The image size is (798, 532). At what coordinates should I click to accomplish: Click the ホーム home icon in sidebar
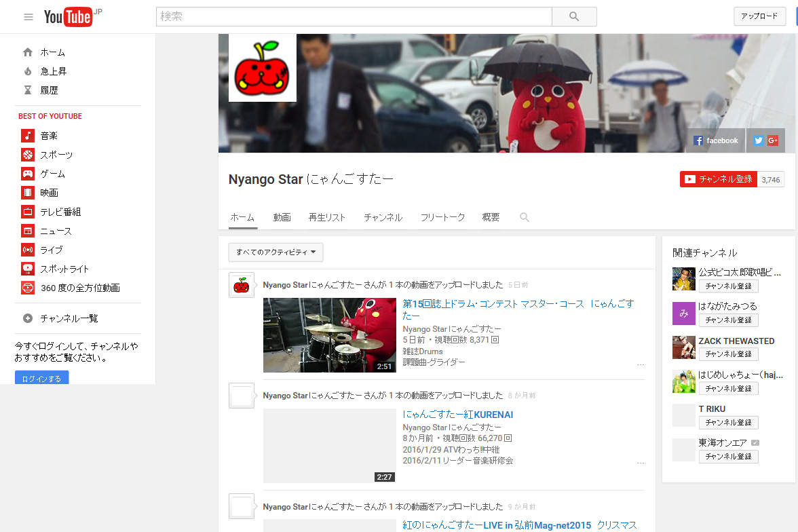point(28,52)
